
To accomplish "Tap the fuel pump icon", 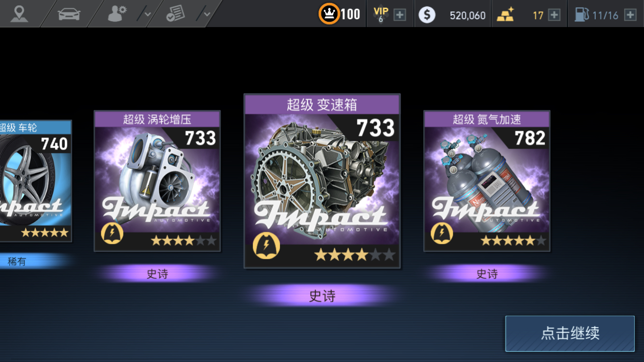I will coord(582,15).
